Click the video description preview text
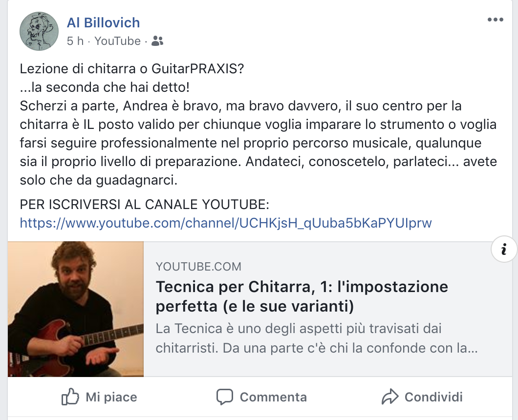 click(317, 338)
